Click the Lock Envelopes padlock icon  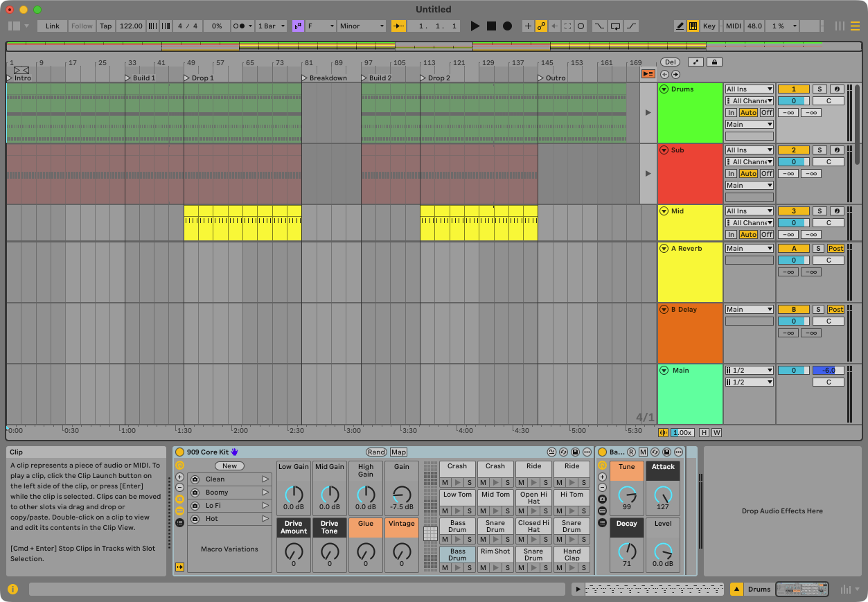714,62
